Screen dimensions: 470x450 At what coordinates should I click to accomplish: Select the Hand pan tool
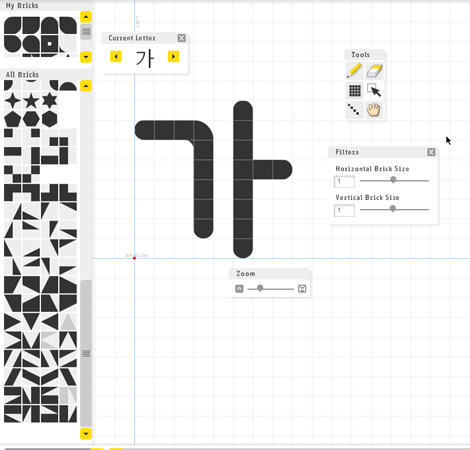tap(374, 110)
